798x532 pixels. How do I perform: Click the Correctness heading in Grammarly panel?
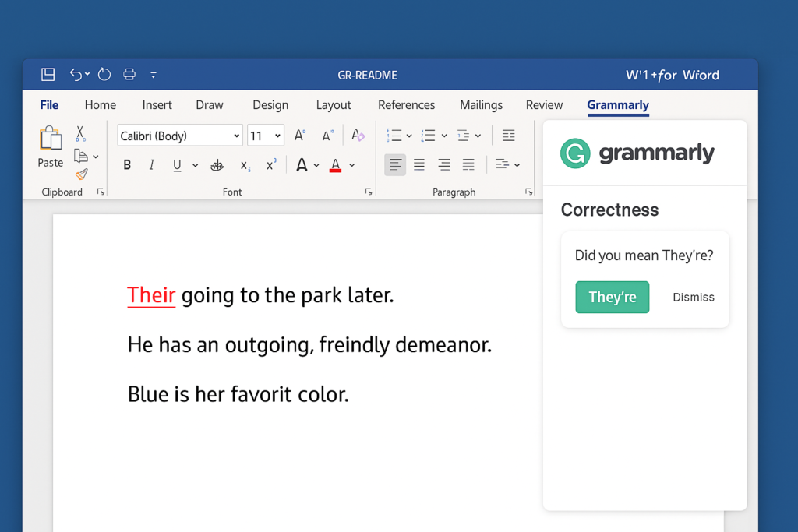tap(609, 210)
